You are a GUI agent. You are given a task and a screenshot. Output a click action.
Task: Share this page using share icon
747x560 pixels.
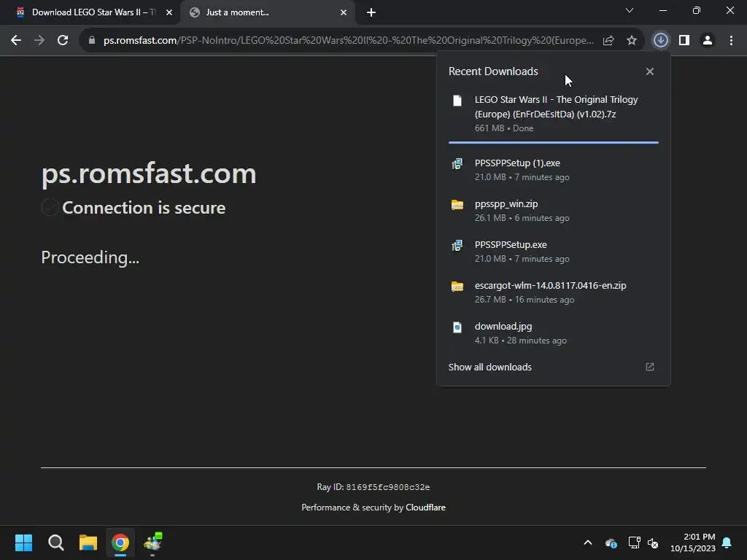click(x=608, y=41)
